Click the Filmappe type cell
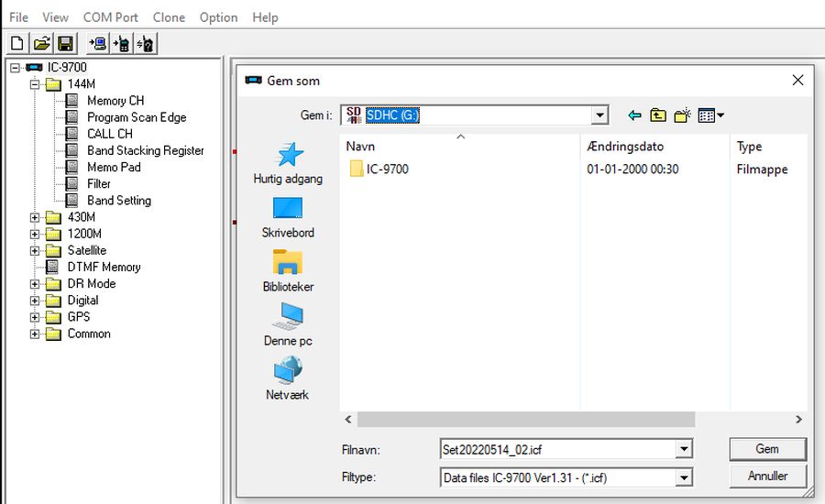 coord(762,169)
